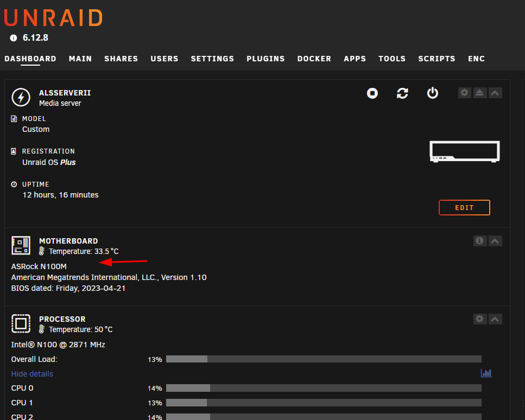Click the processor temperature thermometer icon

point(41,329)
